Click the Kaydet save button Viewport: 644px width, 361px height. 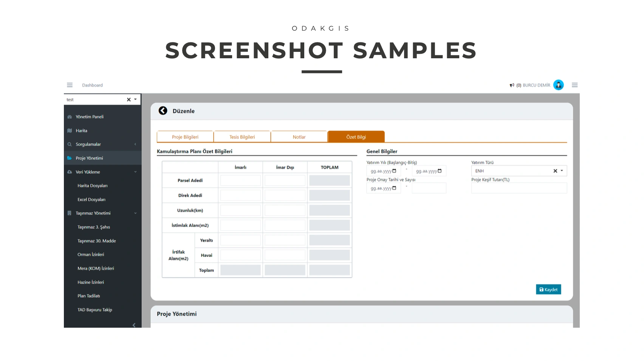pos(548,289)
